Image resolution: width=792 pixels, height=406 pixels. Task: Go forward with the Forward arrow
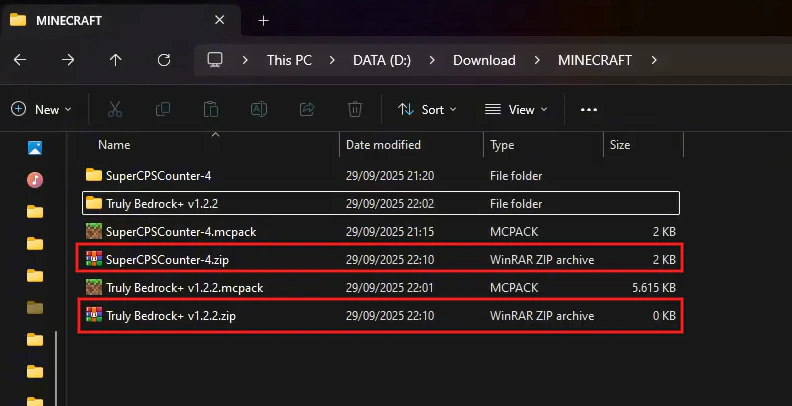[68, 60]
